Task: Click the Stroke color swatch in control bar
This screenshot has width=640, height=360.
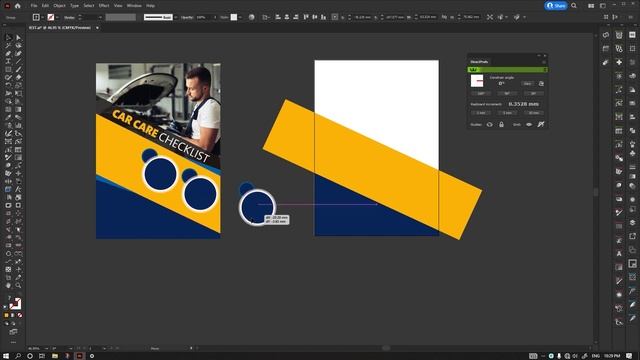Action: [51, 17]
